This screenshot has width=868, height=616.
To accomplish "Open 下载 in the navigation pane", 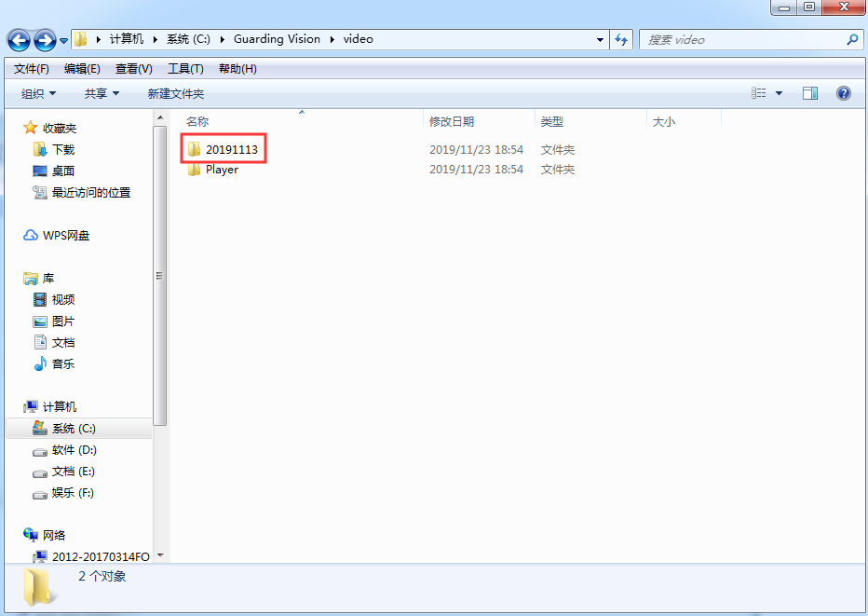I will 63,149.
